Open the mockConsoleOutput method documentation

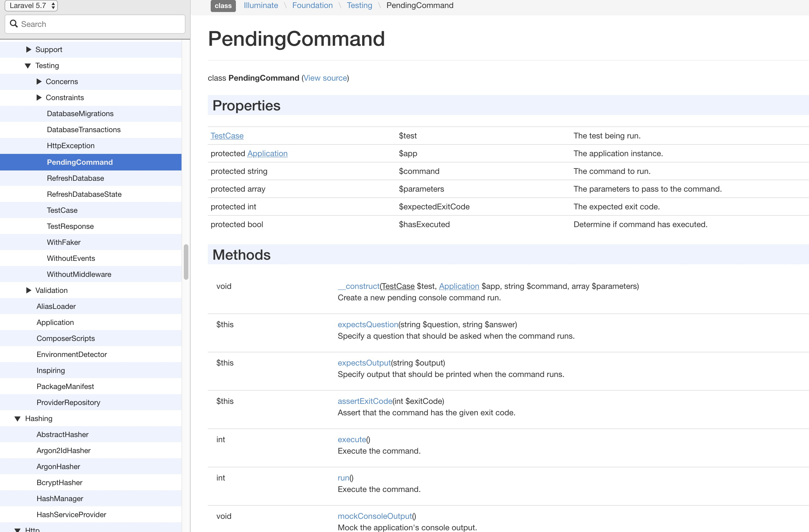pyautogui.click(x=375, y=516)
